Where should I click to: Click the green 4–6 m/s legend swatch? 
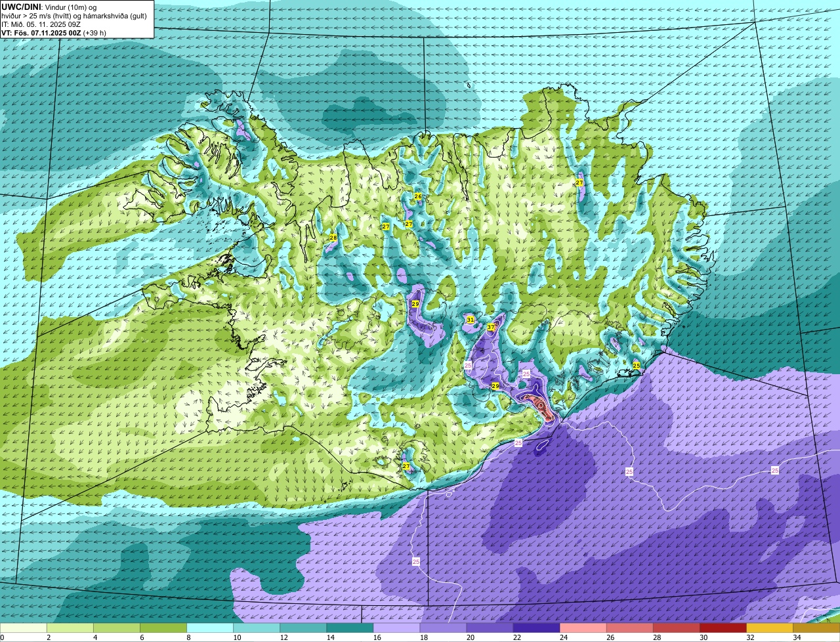coord(117,628)
